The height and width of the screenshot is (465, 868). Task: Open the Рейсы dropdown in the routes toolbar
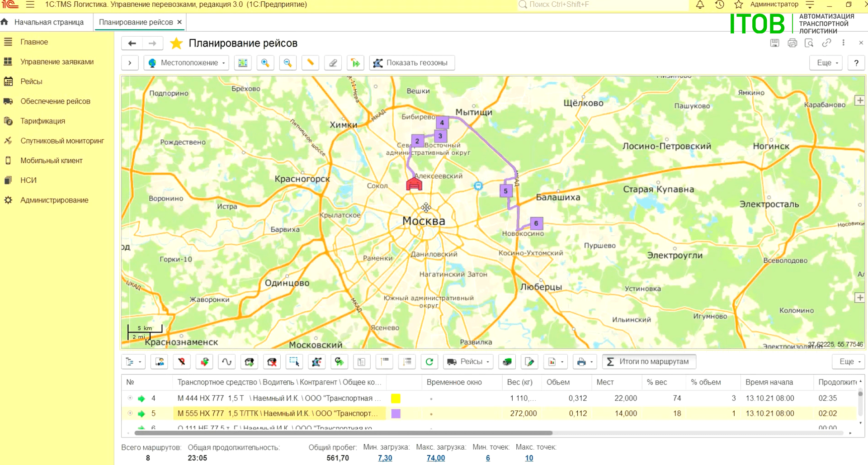[468, 361]
